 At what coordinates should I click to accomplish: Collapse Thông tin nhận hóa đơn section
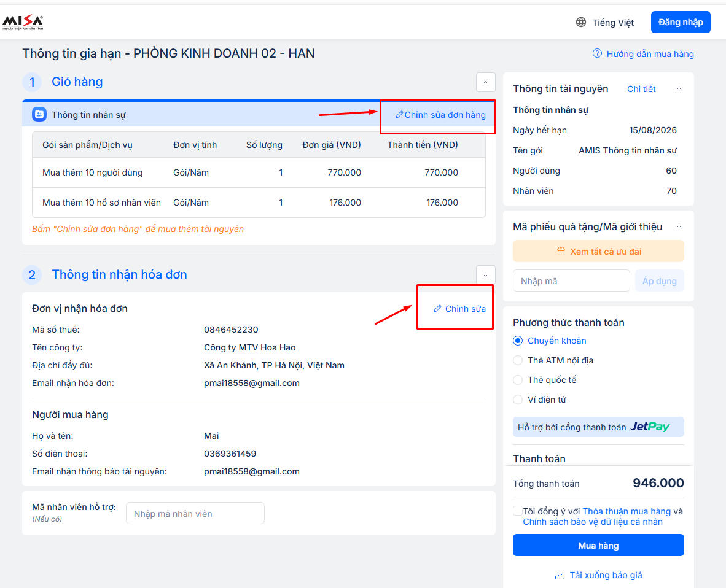(x=485, y=274)
